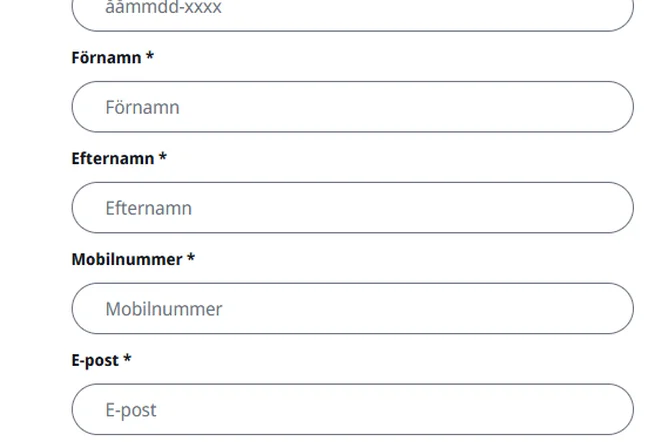Click the grey Mobilnummer placeholder text
The height and width of the screenshot is (448, 668).
[163, 309]
